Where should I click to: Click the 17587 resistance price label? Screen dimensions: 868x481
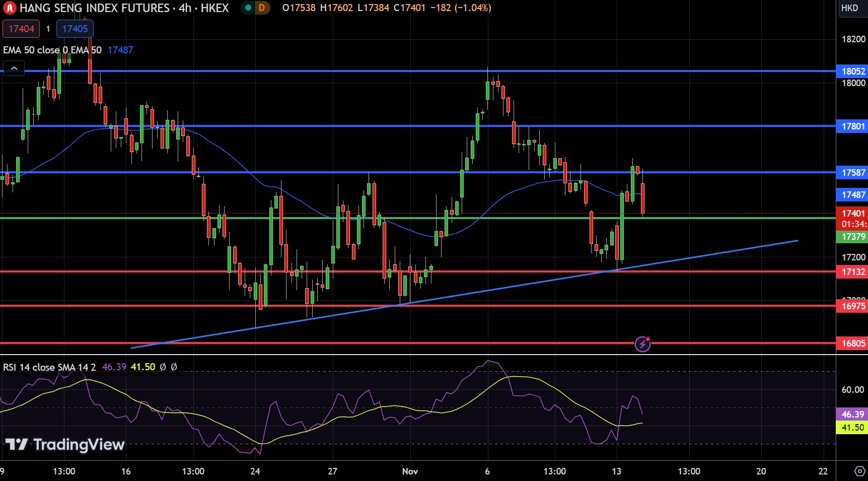coord(852,172)
